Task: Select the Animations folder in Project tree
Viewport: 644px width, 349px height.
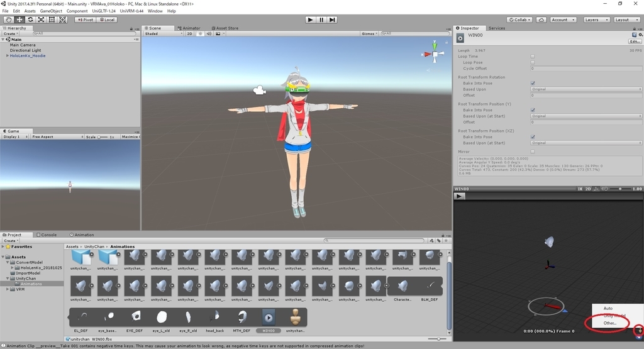Action: click(x=31, y=284)
